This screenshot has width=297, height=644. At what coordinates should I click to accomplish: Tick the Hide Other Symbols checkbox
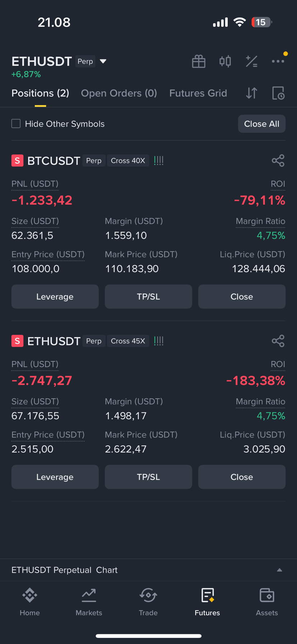pos(16,124)
